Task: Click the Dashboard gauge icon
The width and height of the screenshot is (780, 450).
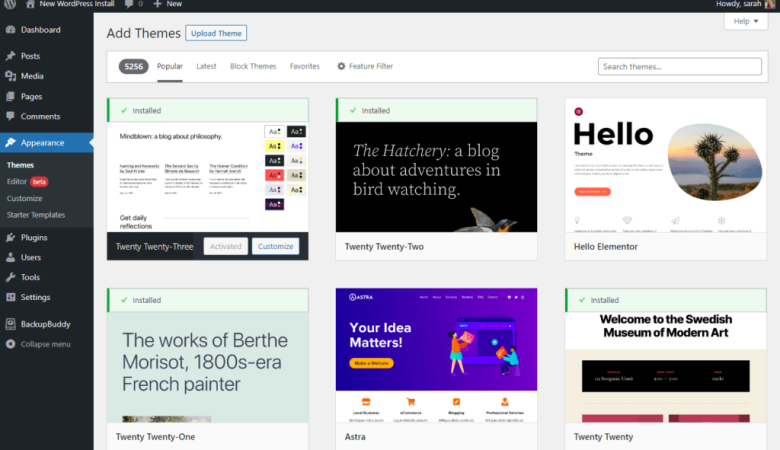Action: click(x=10, y=30)
